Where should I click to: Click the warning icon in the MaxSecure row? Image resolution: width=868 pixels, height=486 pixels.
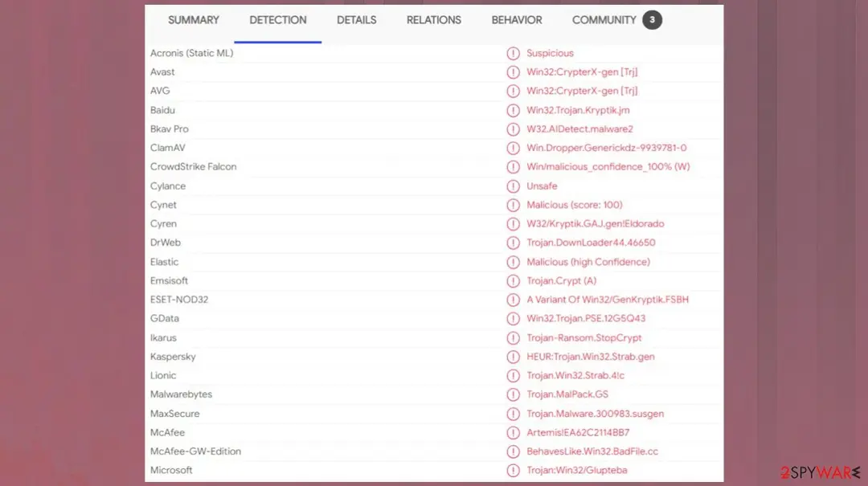[513, 414]
